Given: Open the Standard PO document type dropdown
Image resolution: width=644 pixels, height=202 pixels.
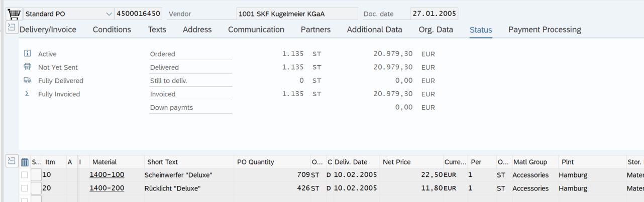Looking at the screenshot, I should [110, 14].
